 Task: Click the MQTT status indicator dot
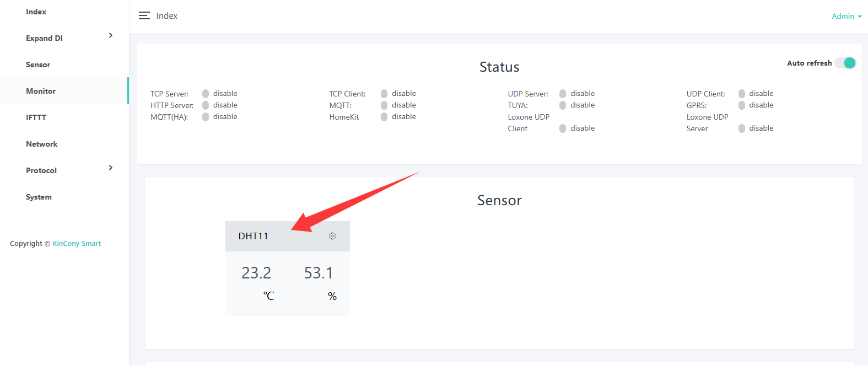384,105
